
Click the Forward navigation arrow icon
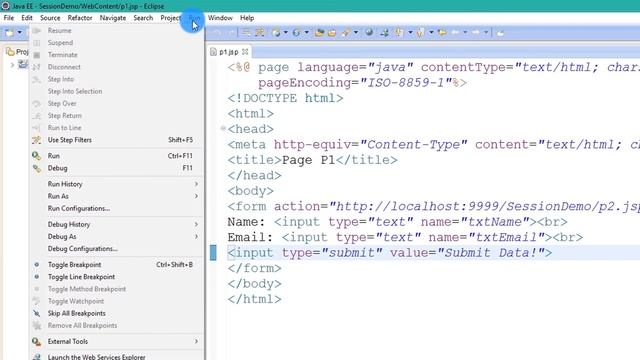click(x=476, y=32)
